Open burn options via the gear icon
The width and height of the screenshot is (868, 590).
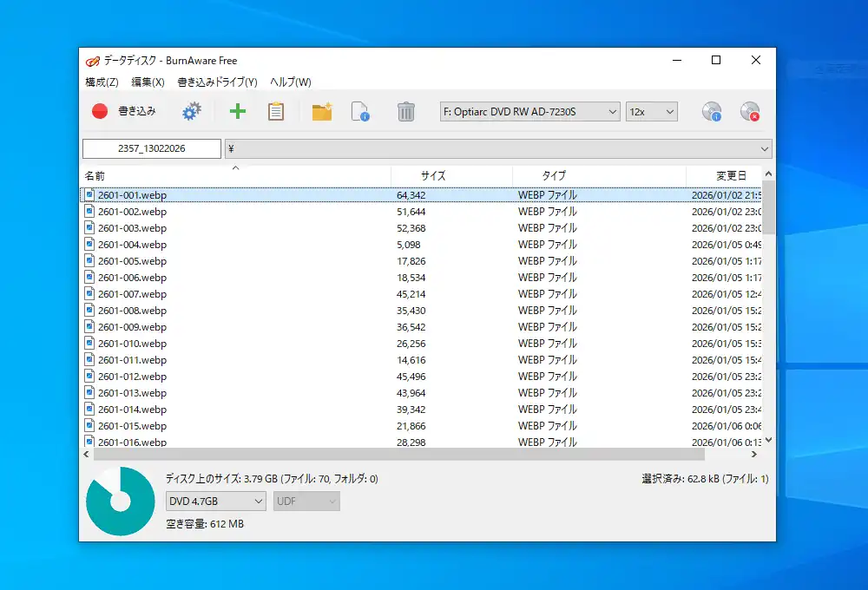tap(191, 111)
